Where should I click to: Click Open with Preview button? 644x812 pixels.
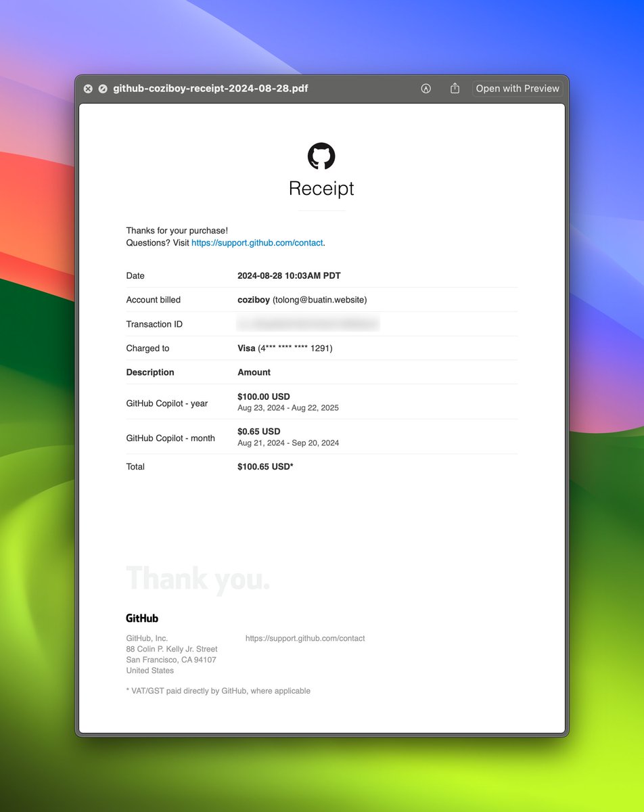517,89
